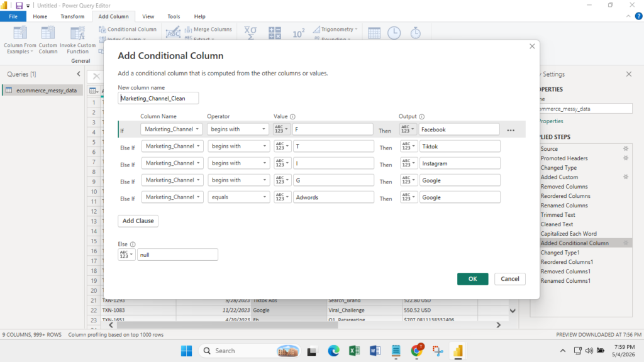Click the Add Clause button
The height and width of the screenshot is (362, 644).
click(138, 221)
